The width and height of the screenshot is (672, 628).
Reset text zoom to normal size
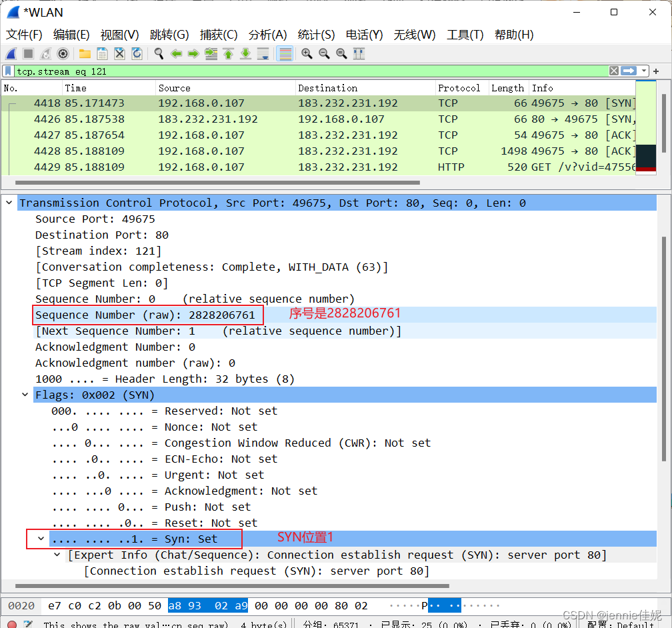341,53
